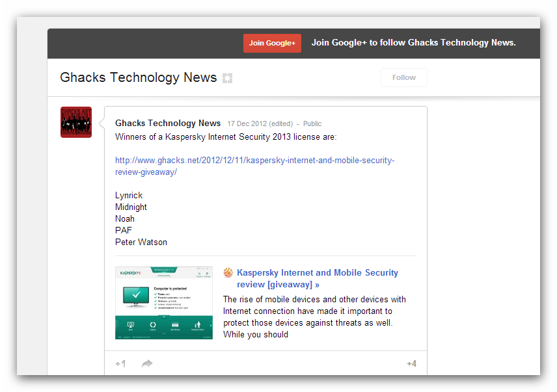Click the 17 Dec 2012 (edited) timestamp
557x392 pixels.
(x=260, y=124)
